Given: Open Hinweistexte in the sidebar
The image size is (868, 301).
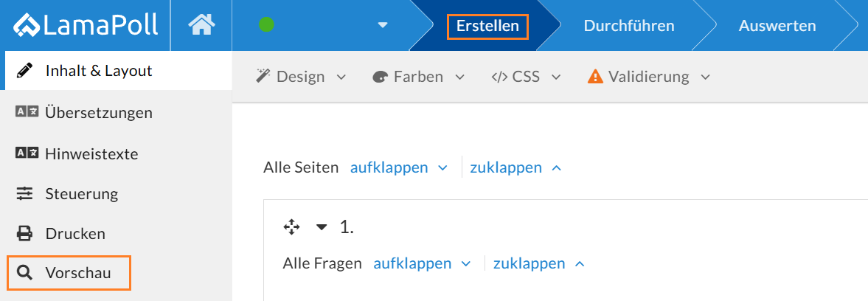Looking at the screenshot, I should 91,154.
